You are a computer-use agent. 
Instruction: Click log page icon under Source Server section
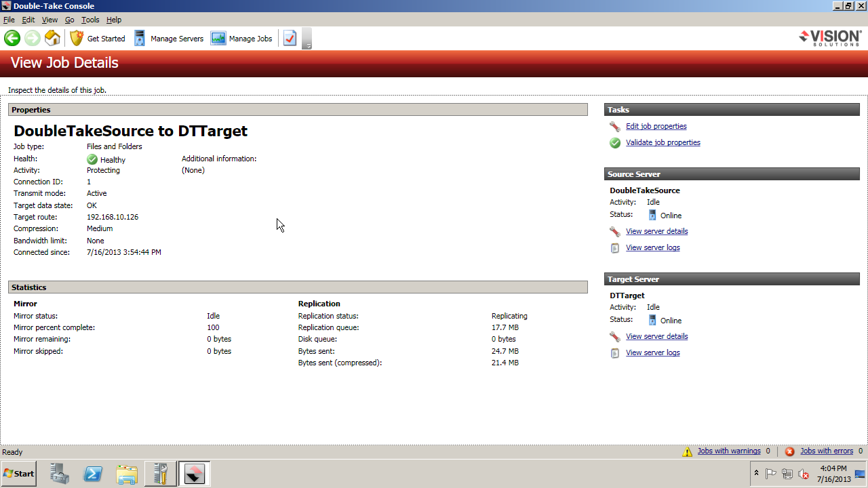tap(615, 248)
